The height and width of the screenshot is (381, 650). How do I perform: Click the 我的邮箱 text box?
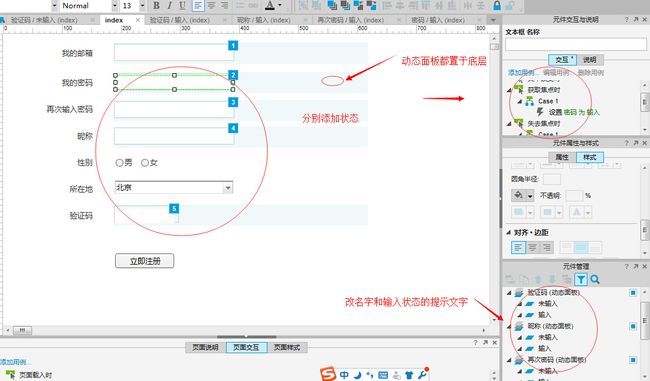173,53
